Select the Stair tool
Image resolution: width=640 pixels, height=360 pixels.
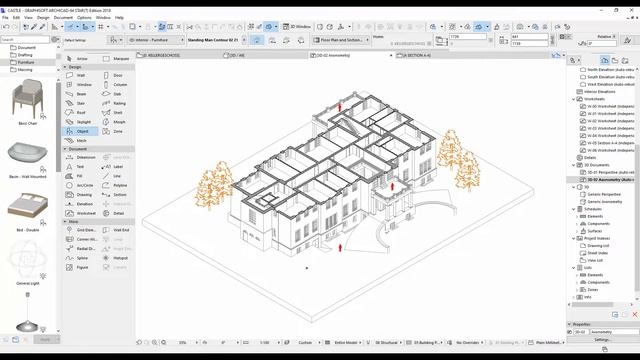coord(80,103)
